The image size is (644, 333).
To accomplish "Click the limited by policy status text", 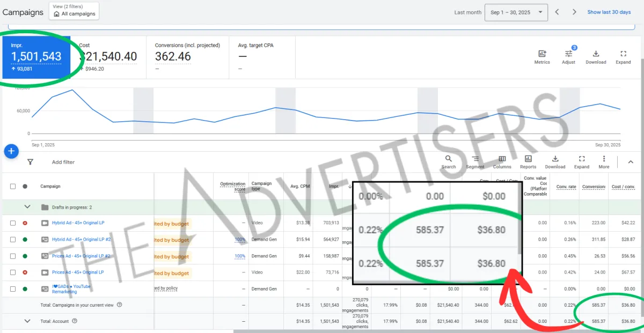I will coord(166,288).
